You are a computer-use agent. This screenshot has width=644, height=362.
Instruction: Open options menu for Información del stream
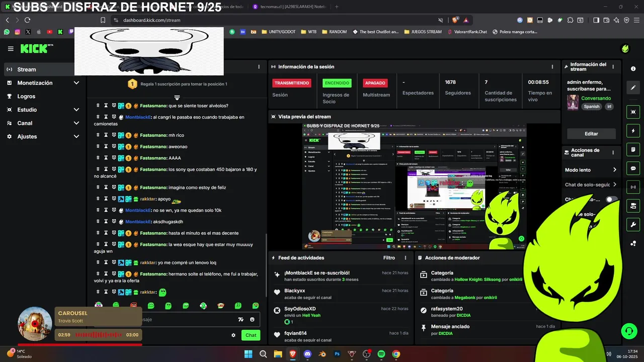(613, 66)
